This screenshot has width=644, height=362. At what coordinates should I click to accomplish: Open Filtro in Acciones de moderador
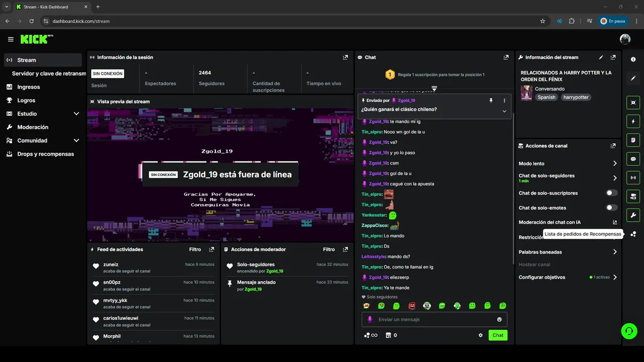pos(329,249)
